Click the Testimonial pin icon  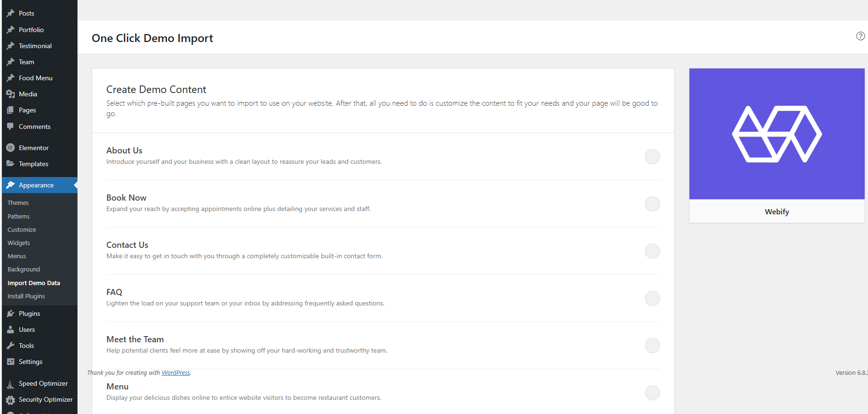pyautogui.click(x=10, y=46)
